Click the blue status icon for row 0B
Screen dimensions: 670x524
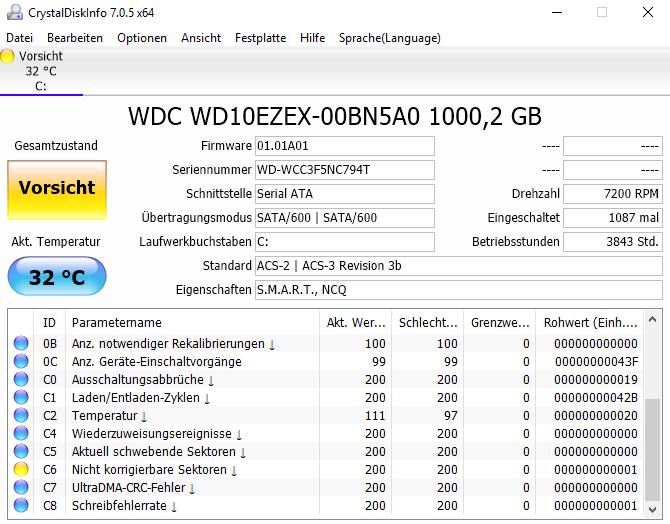(x=21, y=343)
